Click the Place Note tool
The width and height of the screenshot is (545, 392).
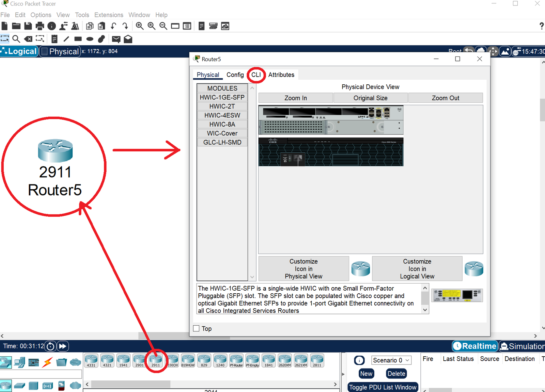coord(54,39)
